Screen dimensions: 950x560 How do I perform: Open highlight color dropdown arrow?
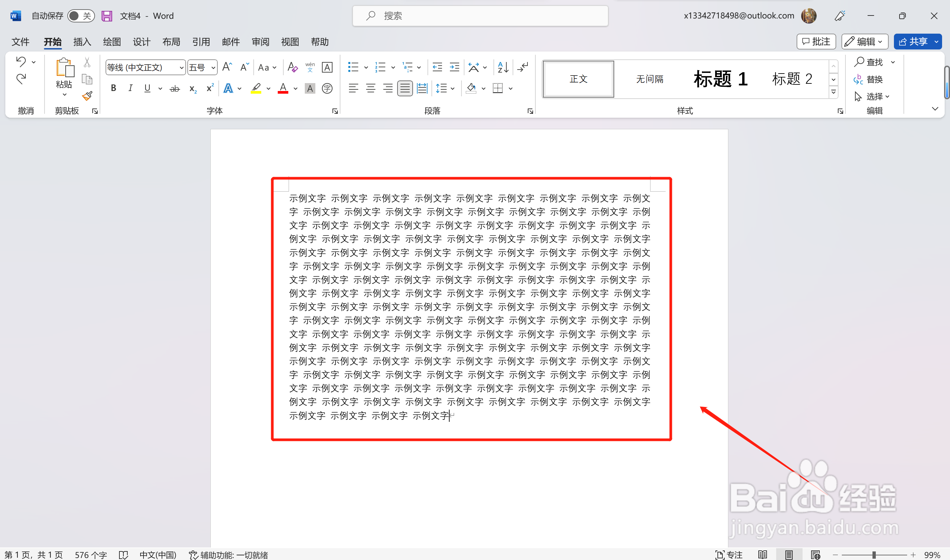(x=269, y=89)
